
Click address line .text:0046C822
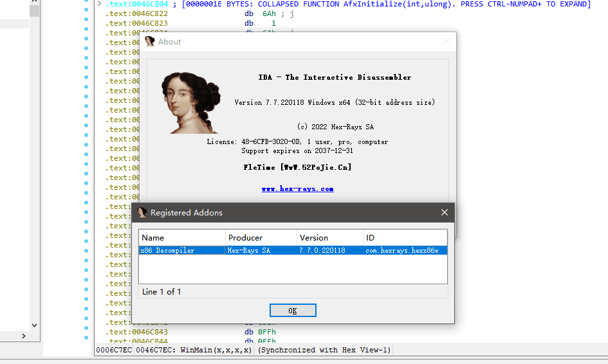(136, 14)
